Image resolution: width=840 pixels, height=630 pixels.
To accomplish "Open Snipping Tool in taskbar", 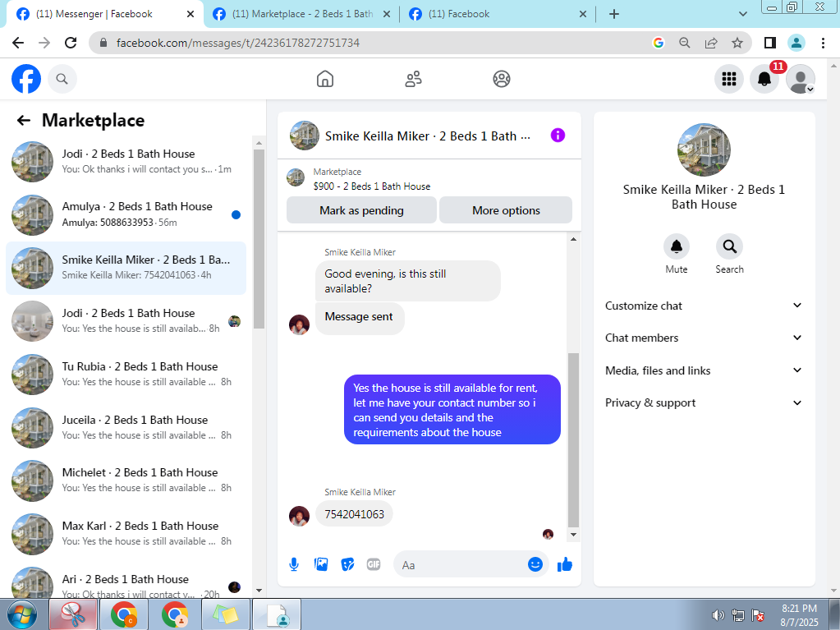I will click(x=73, y=615).
